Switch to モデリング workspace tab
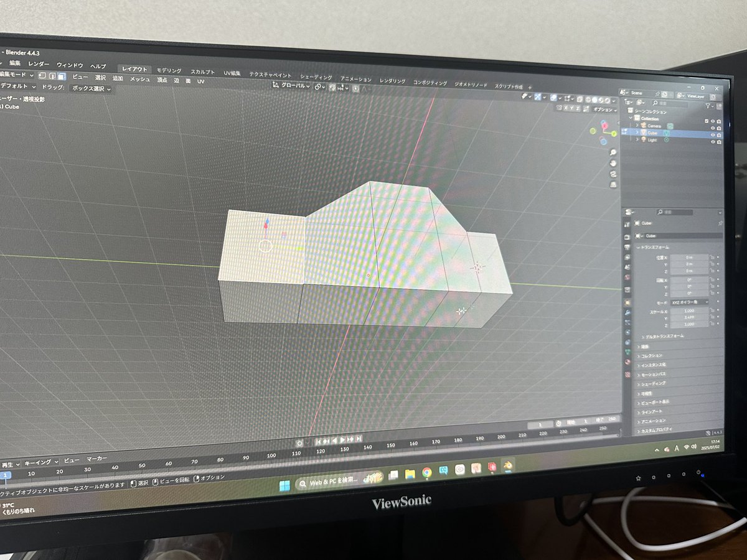The image size is (747, 560). (x=169, y=70)
